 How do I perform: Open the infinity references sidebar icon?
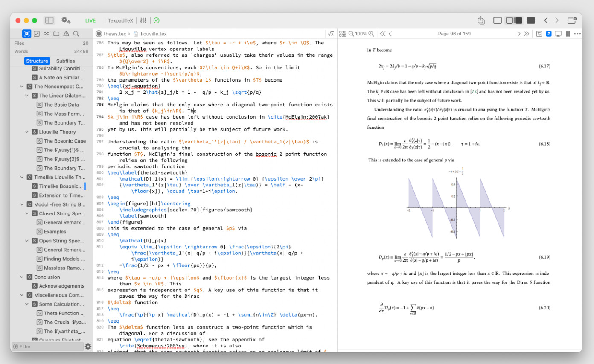(47, 34)
